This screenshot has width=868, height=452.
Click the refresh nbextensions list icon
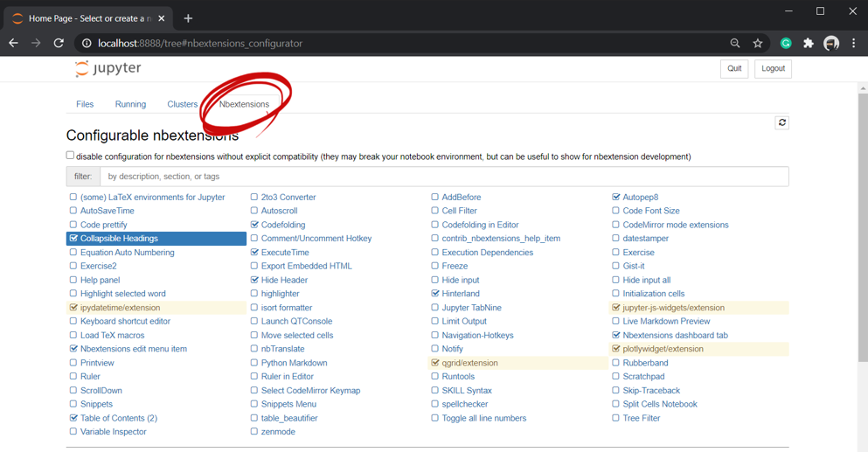tap(781, 122)
